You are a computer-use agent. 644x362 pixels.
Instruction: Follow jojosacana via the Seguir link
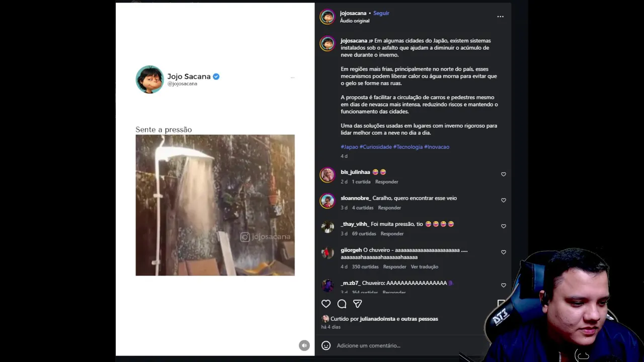point(381,13)
